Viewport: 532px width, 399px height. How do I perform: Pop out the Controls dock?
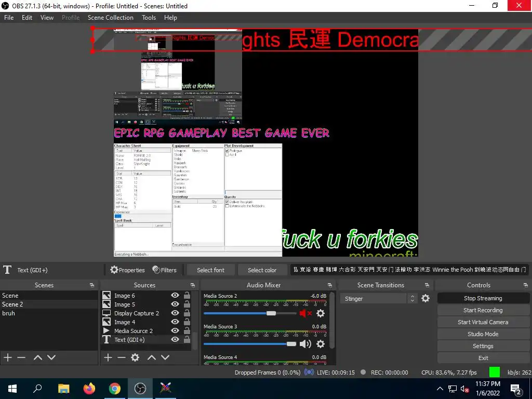tap(526, 285)
